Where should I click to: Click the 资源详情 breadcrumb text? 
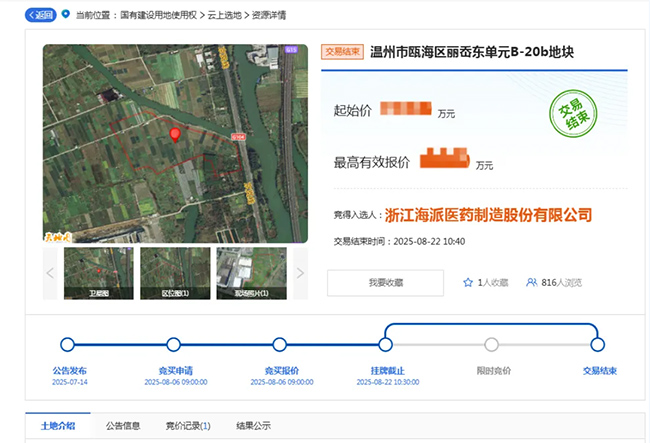[269, 15]
